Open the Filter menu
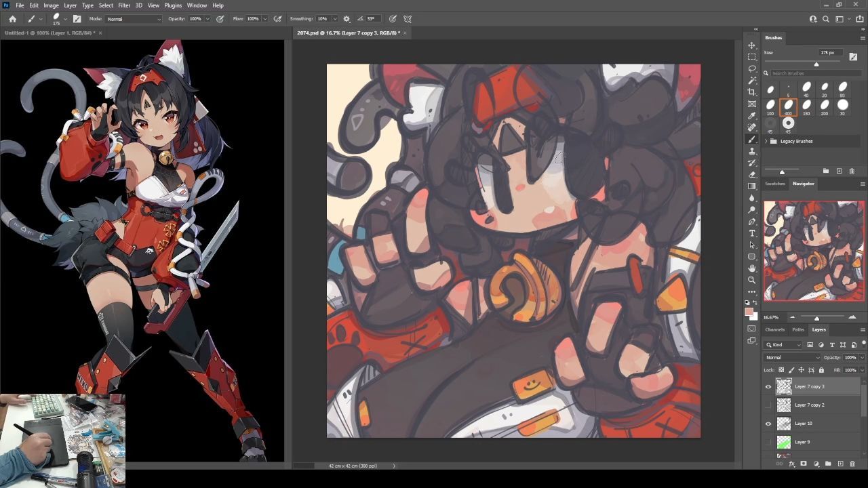The width and height of the screenshot is (868, 488). [x=124, y=5]
